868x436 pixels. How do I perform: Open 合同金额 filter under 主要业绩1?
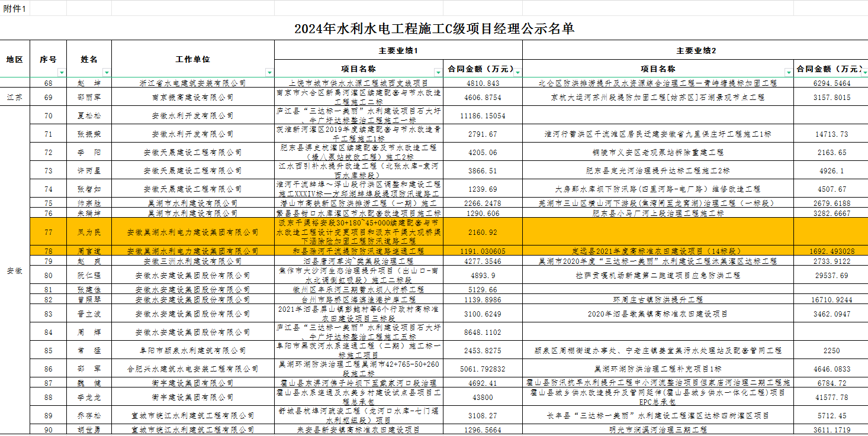(x=518, y=72)
